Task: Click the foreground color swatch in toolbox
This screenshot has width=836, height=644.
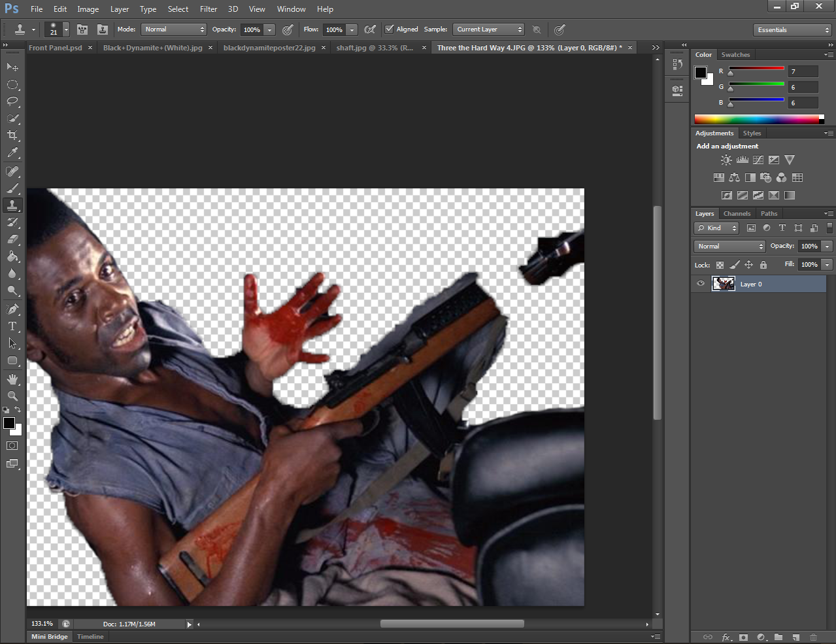Action: pyautogui.click(x=9, y=423)
